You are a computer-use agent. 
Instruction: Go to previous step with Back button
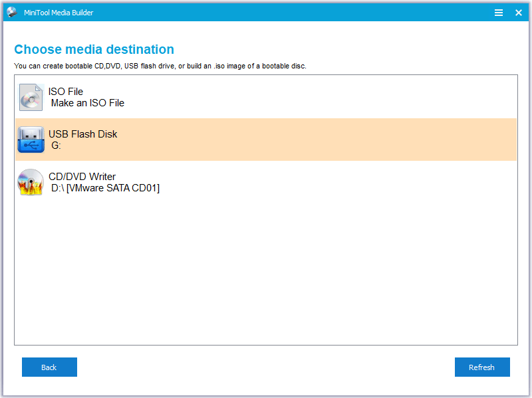(x=49, y=367)
